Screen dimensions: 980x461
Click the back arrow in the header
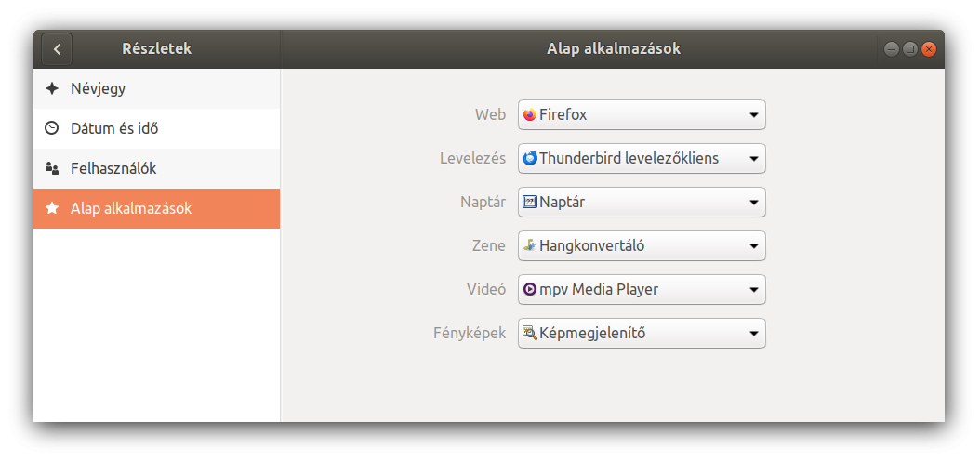tap(57, 48)
